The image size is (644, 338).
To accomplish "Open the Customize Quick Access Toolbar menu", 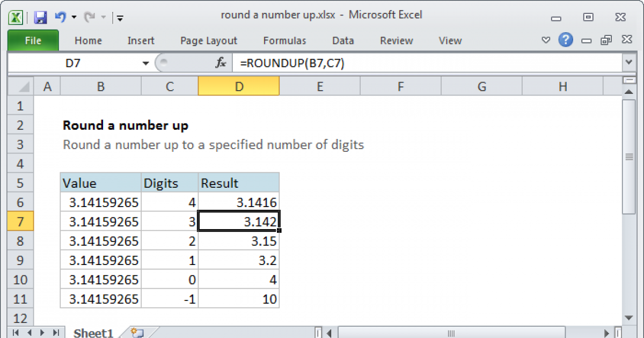I will tap(119, 18).
